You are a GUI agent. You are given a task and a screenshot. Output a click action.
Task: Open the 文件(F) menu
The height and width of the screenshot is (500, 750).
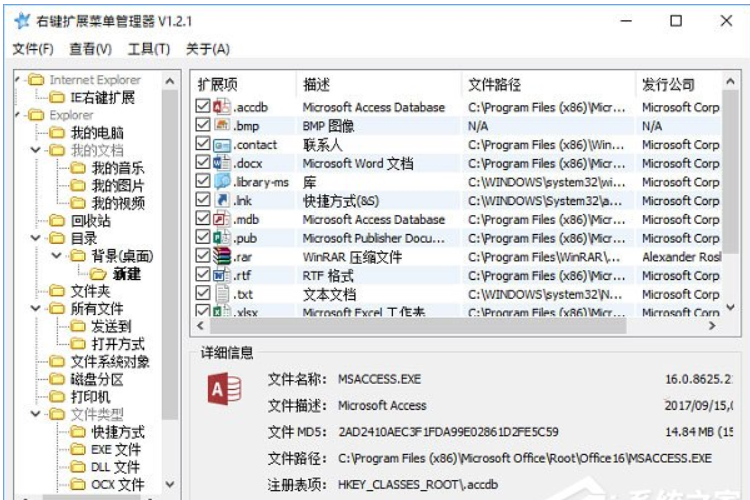pos(33,49)
